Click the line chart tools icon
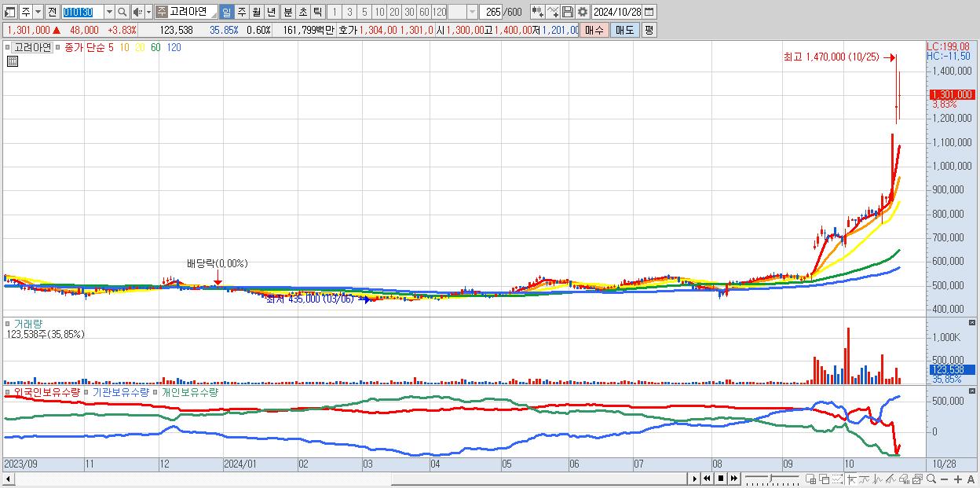 (x=553, y=12)
